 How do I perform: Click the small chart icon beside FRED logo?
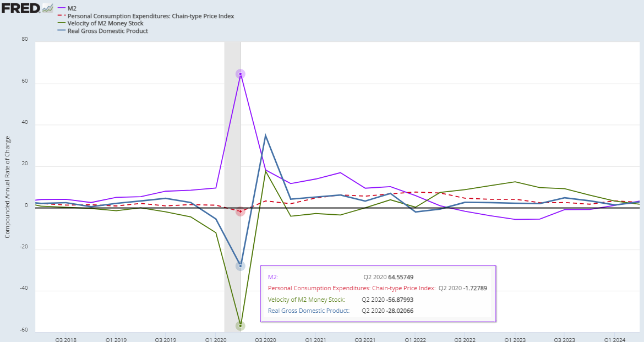(48, 8)
